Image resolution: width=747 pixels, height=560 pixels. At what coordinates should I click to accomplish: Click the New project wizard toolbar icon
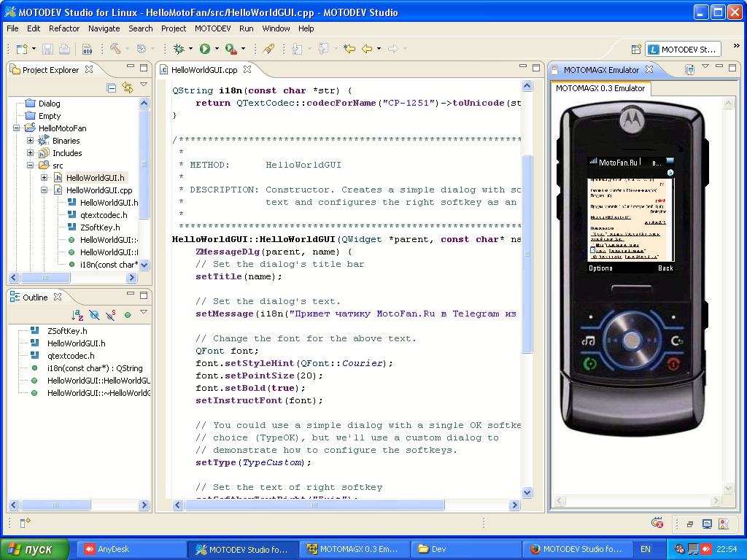click(22, 49)
